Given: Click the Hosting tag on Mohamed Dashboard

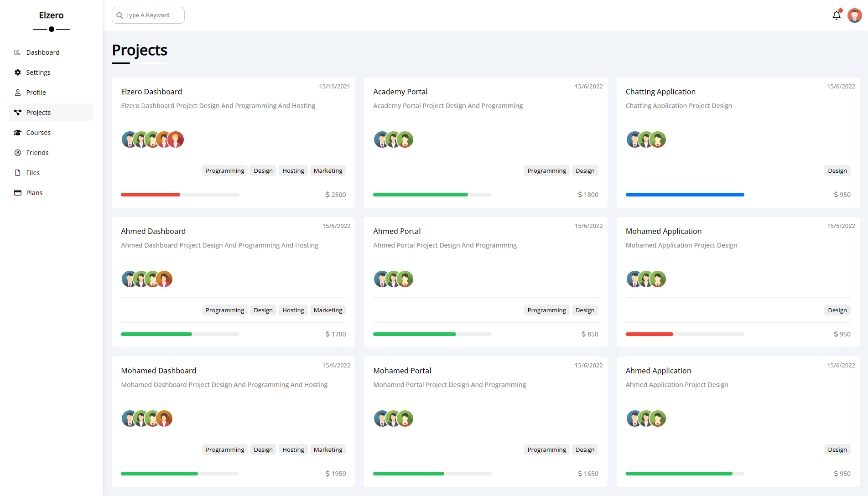Looking at the screenshot, I should point(293,449).
